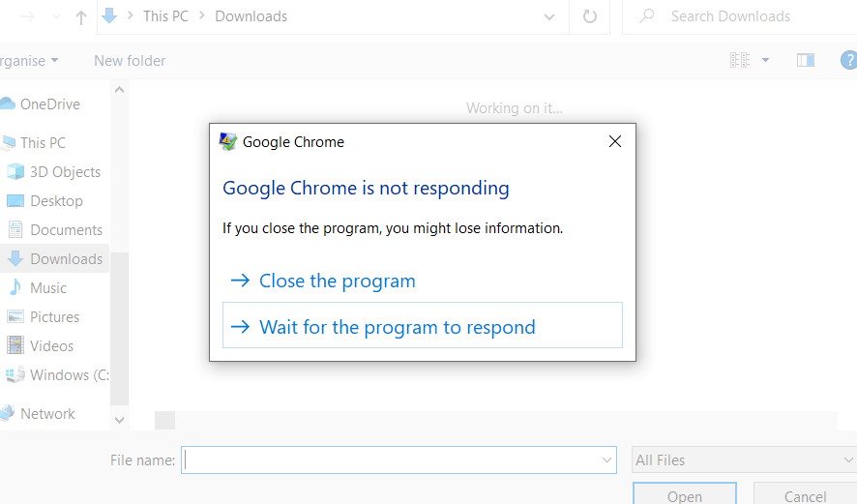This screenshot has height=504, width=857.
Task: Expand the view options dropdown arrow
Action: [x=765, y=60]
